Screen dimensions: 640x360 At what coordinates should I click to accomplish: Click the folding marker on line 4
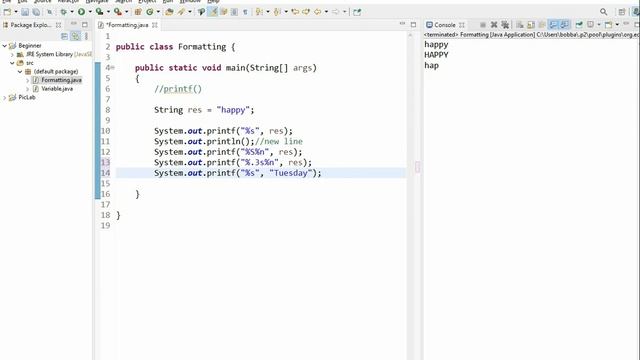click(x=113, y=68)
